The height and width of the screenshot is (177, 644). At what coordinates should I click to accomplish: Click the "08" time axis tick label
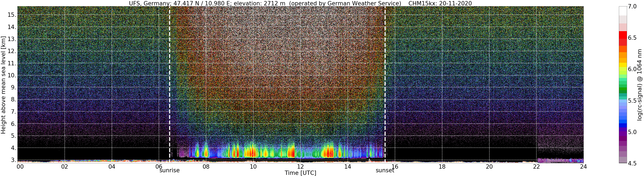pos(206,166)
